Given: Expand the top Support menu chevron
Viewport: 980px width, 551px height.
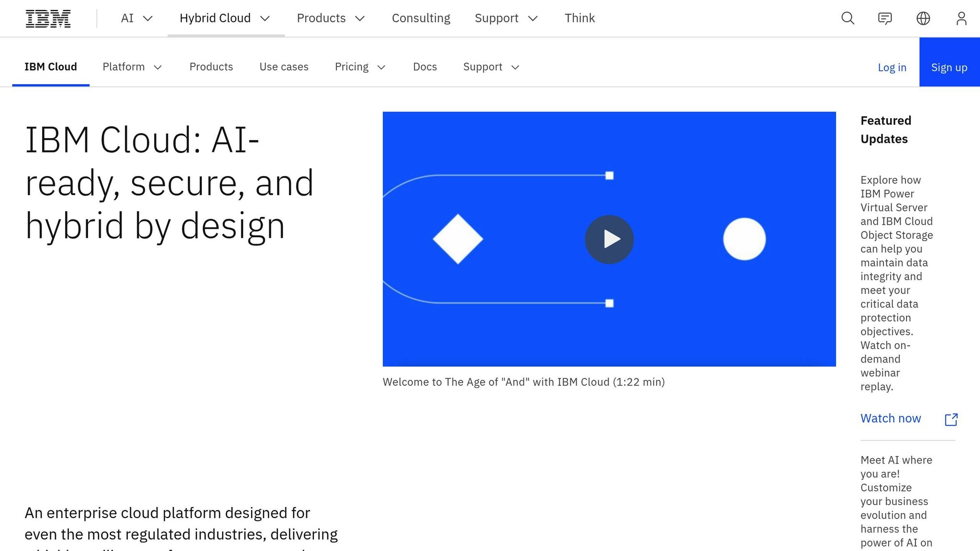Looking at the screenshot, I should tap(533, 18).
